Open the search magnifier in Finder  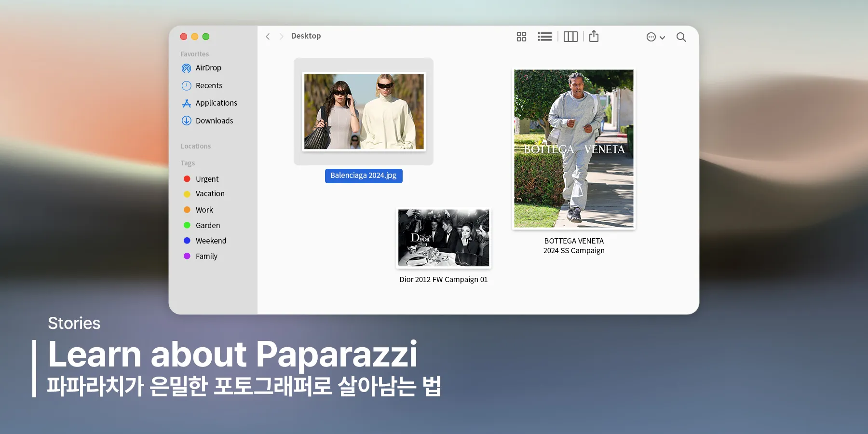[x=681, y=37]
